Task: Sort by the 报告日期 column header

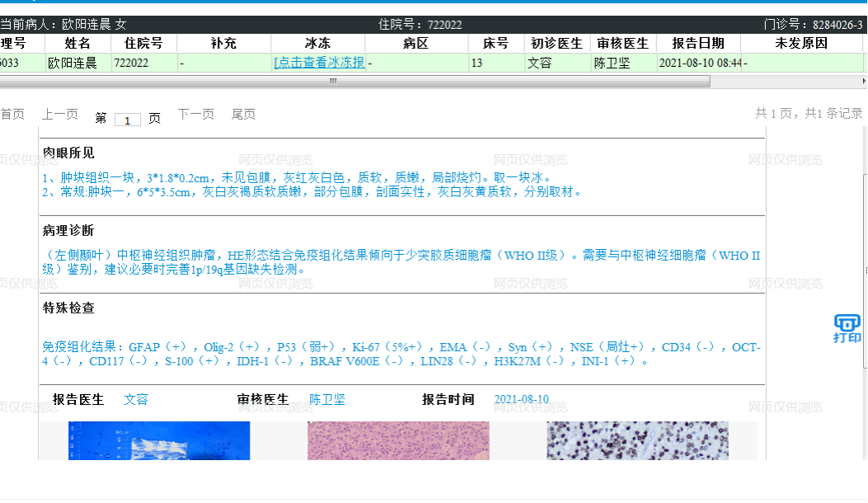Action: pos(698,43)
